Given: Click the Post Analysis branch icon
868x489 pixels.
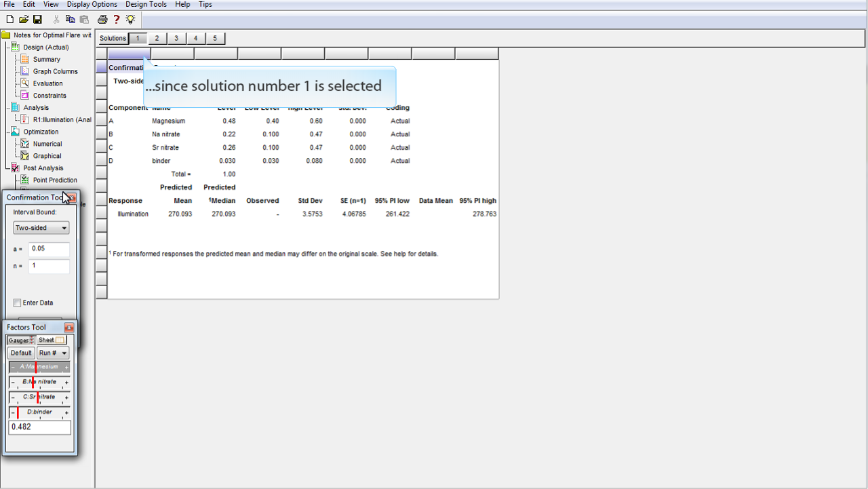Looking at the screenshot, I should (16, 168).
